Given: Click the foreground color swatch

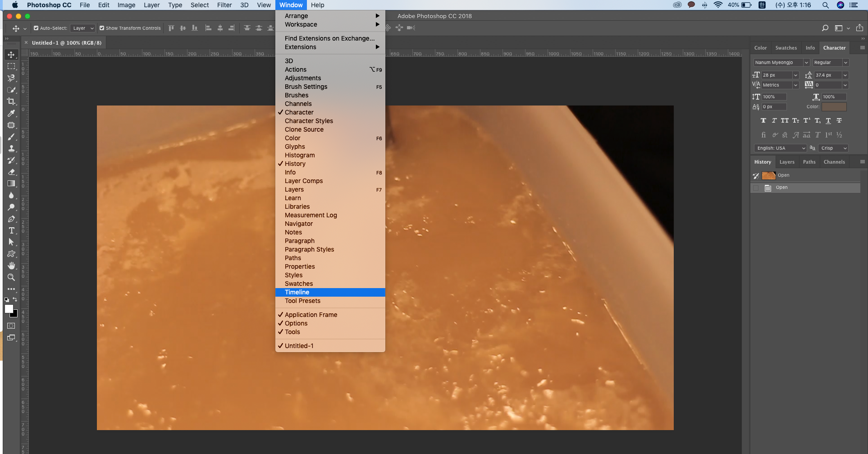Looking at the screenshot, I should click(x=9, y=309).
